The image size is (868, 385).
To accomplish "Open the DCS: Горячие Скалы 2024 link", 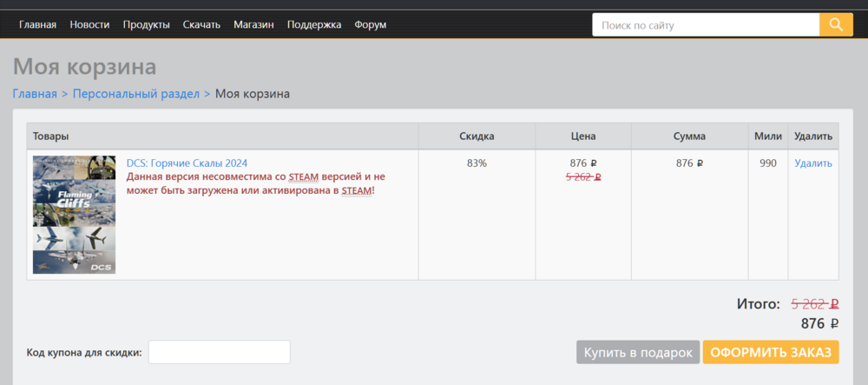I will 187,163.
